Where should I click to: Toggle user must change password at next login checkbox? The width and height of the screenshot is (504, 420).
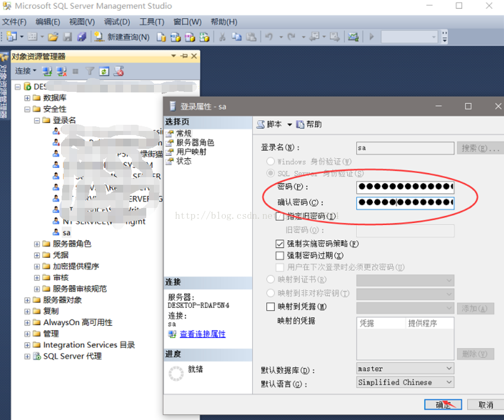click(280, 267)
